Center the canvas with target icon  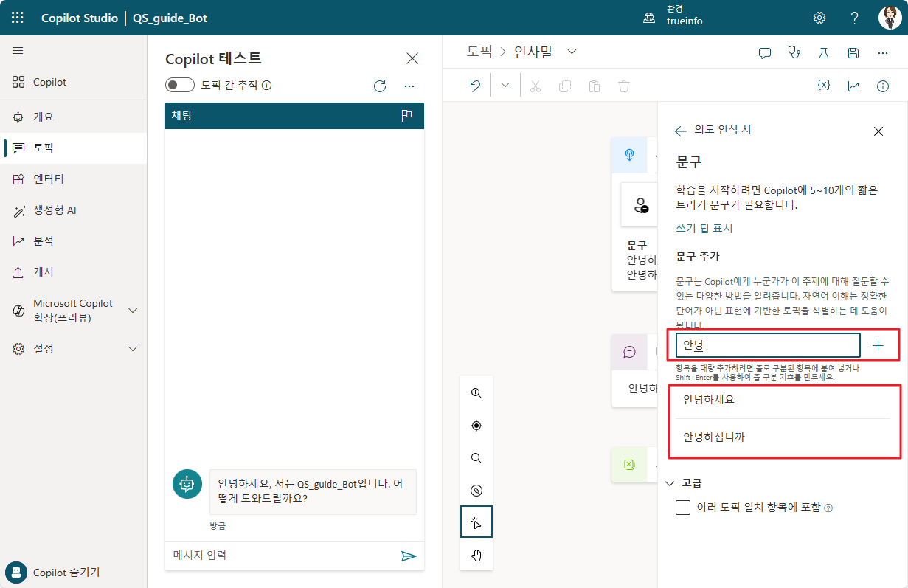click(476, 426)
